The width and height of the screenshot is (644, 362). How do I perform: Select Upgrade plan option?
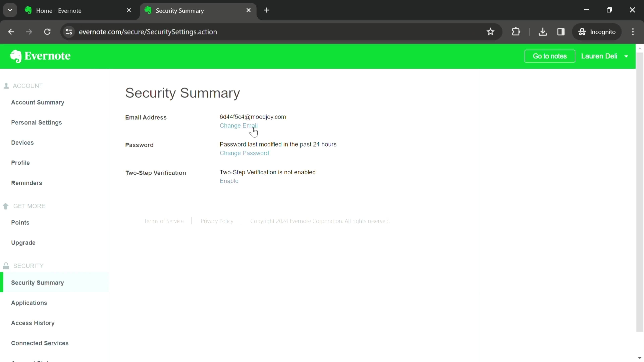23,242
